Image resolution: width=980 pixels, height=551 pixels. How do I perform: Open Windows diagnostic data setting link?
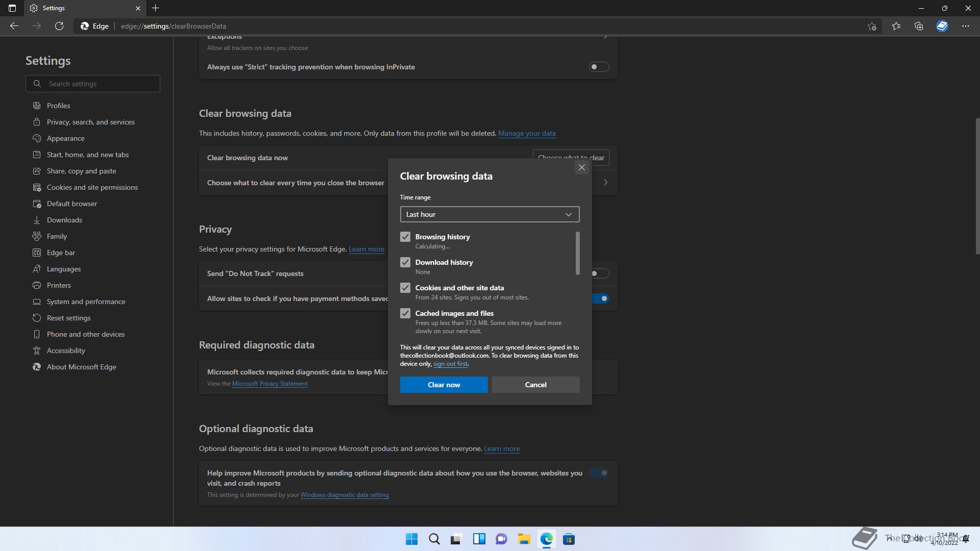(x=345, y=495)
